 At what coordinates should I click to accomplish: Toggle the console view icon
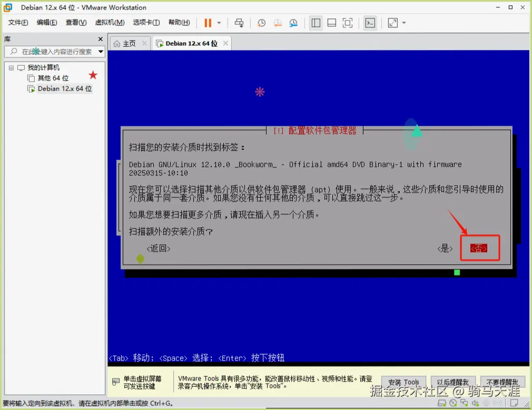click(x=370, y=23)
